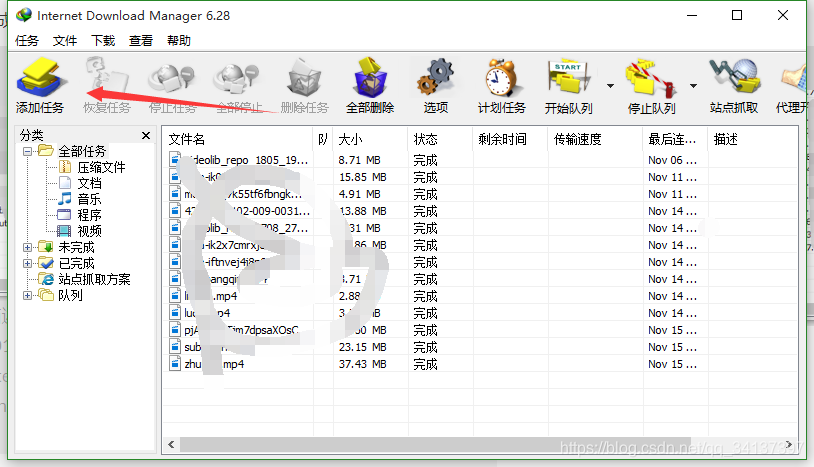Collapse the 全部任务 tree node
Image resolution: width=814 pixels, height=467 pixels.
28,152
